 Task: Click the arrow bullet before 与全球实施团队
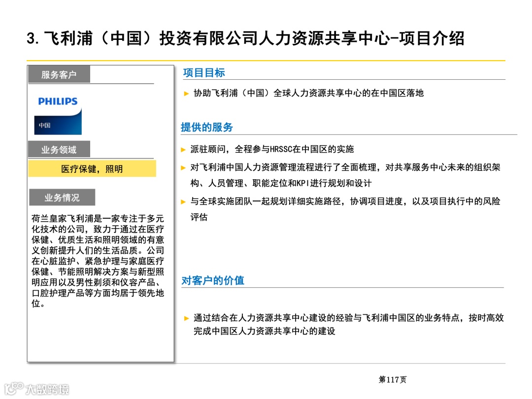click(183, 202)
